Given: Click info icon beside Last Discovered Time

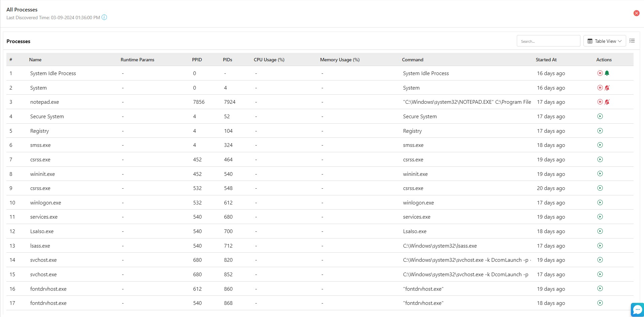Looking at the screenshot, I should click(x=104, y=18).
